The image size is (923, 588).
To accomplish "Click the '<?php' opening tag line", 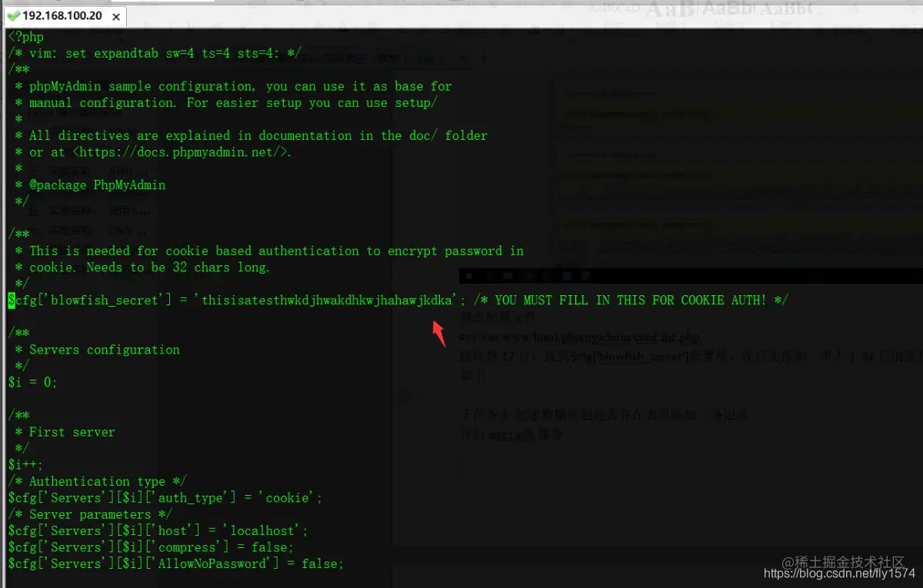I will click(x=26, y=37).
